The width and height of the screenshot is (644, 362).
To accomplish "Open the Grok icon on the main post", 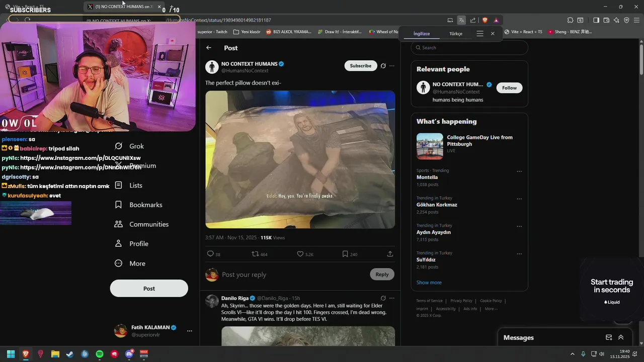I will [x=383, y=66].
